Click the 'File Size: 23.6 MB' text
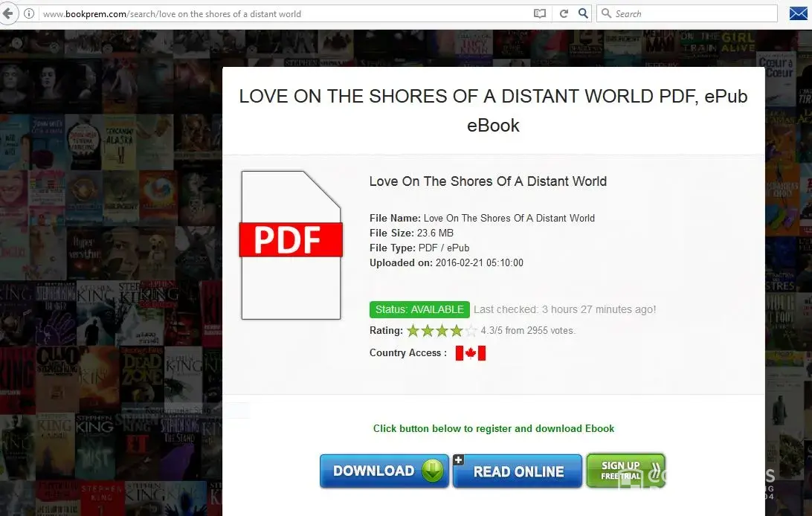This screenshot has width=812, height=516. click(411, 233)
